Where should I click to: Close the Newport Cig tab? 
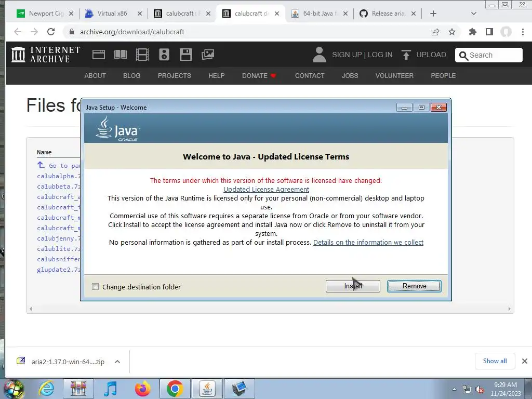tap(71, 14)
